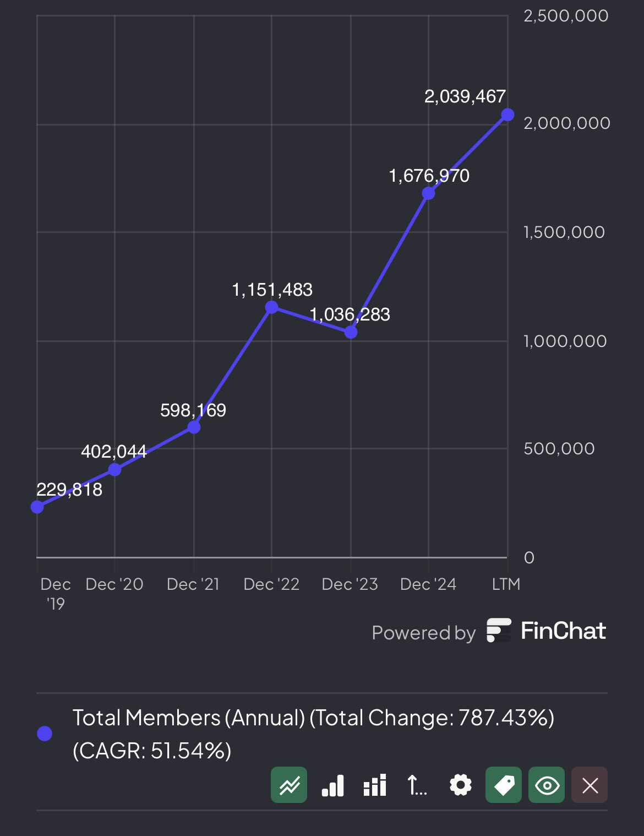Click the Dec '23 axis label
This screenshot has height=836, width=644.
coord(350,584)
